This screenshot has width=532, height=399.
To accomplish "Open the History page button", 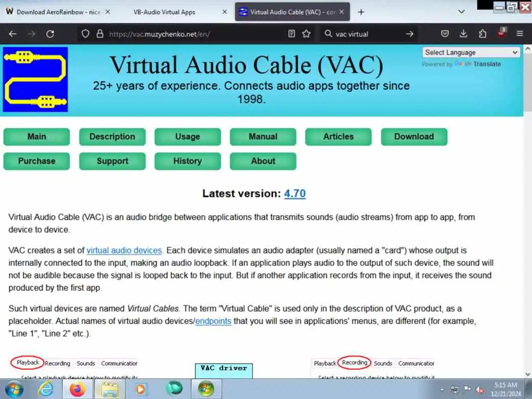I will (x=188, y=161).
